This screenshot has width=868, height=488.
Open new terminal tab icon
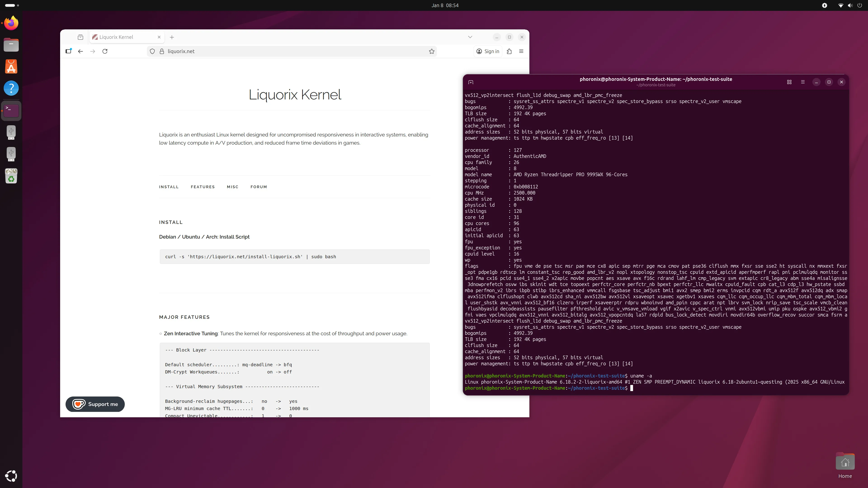(x=471, y=82)
